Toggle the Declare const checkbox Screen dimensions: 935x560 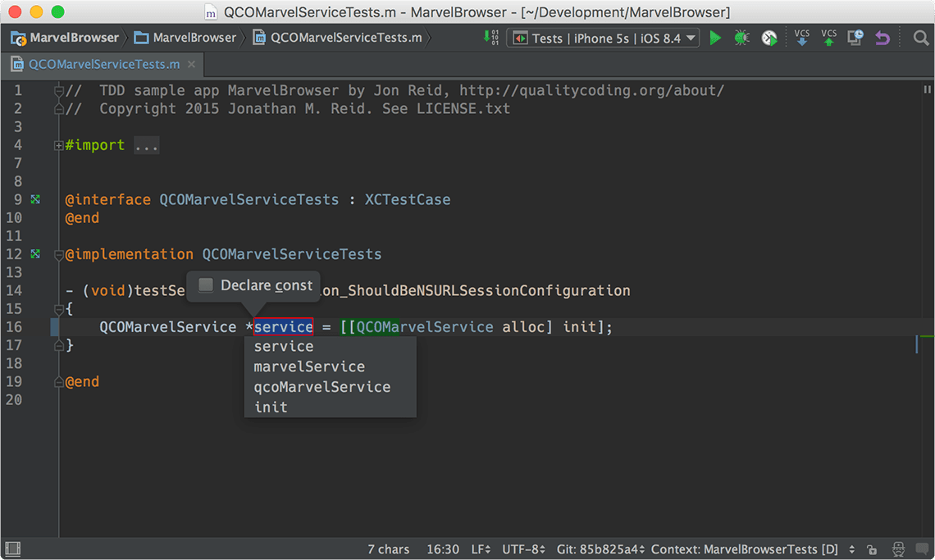[205, 285]
